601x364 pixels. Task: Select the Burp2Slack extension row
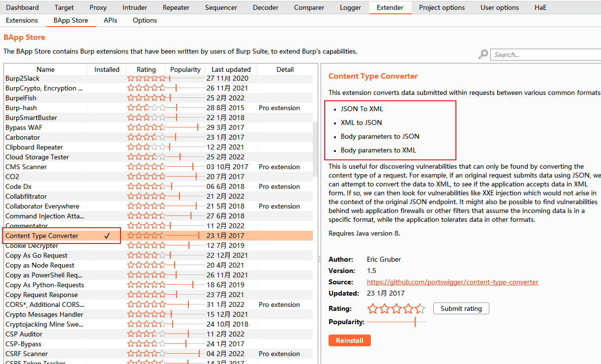tap(158, 78)
